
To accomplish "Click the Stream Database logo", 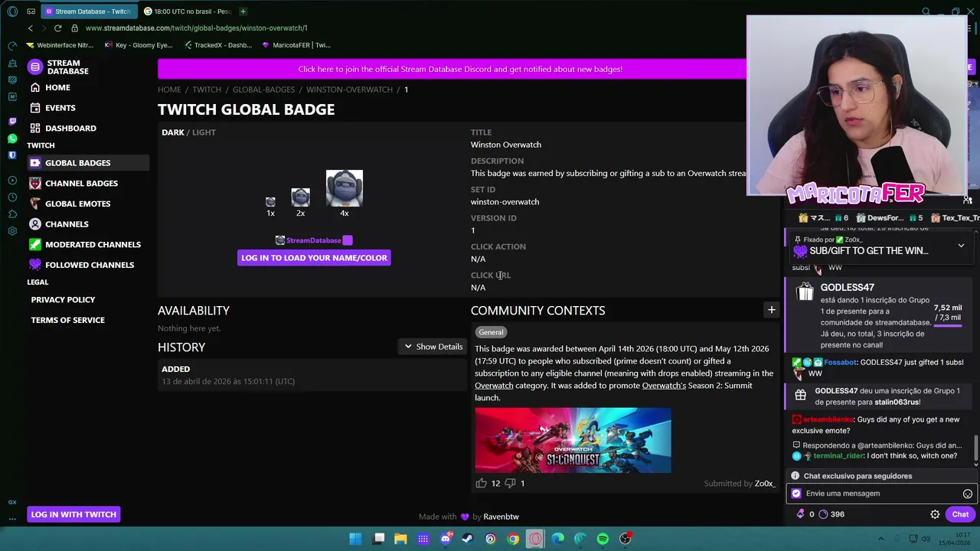I will pos(58,67).
